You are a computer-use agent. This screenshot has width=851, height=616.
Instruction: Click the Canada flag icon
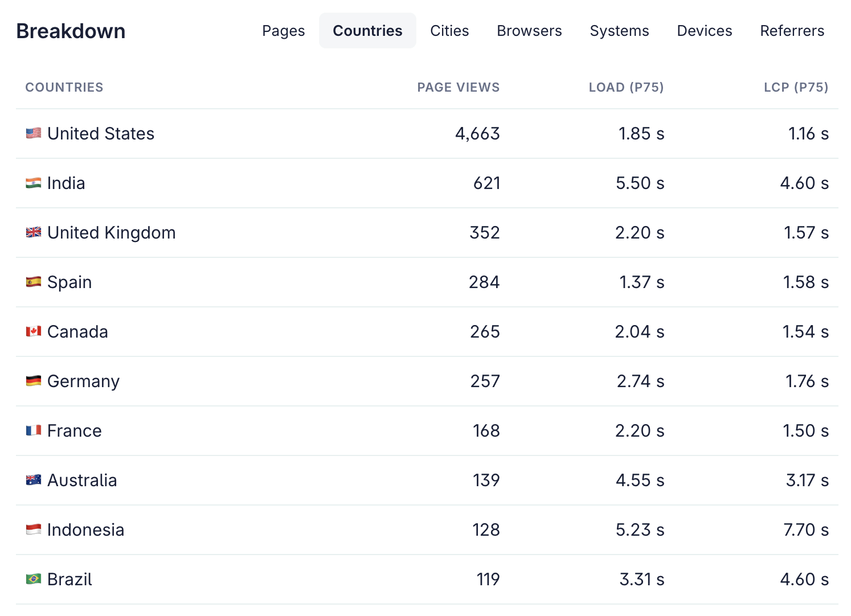tap(34, 331)
